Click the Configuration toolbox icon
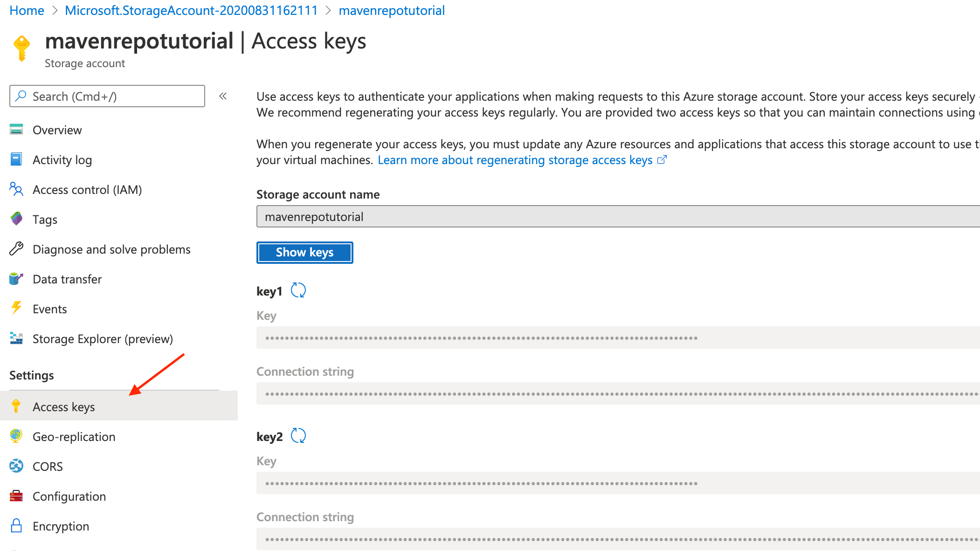This screenshot has width=980, height=551. [x=16, y=496]
